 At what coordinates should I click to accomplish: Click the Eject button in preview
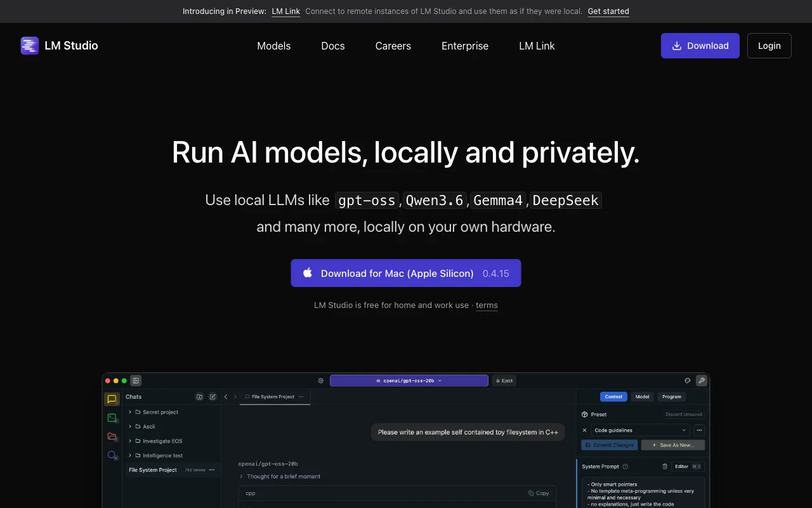(x=504, y=380)
